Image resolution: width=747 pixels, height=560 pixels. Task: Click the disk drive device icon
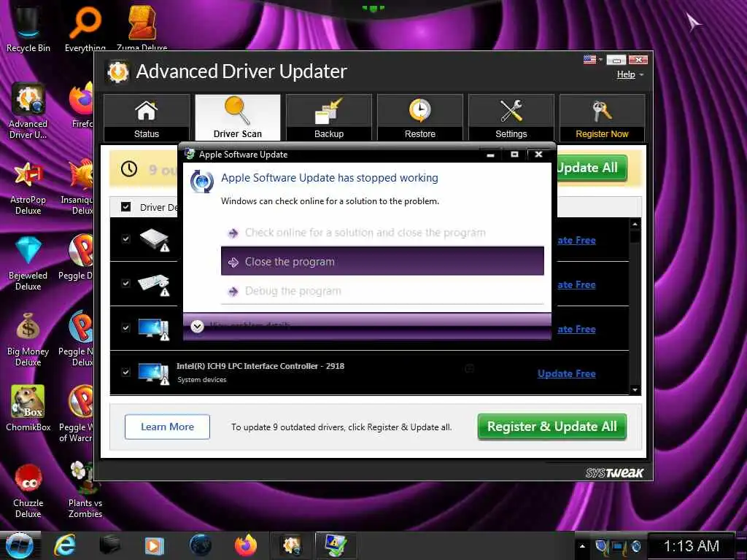[154, 239]
